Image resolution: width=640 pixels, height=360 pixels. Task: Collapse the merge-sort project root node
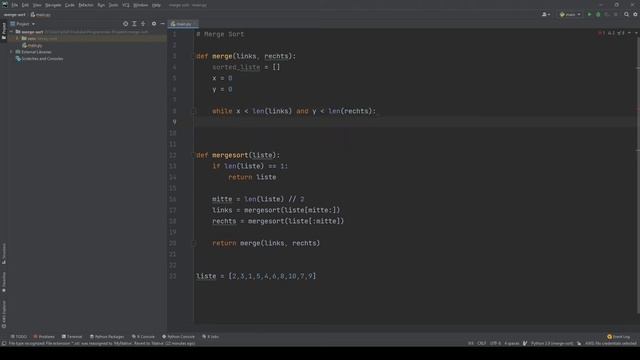click(12, 32)
